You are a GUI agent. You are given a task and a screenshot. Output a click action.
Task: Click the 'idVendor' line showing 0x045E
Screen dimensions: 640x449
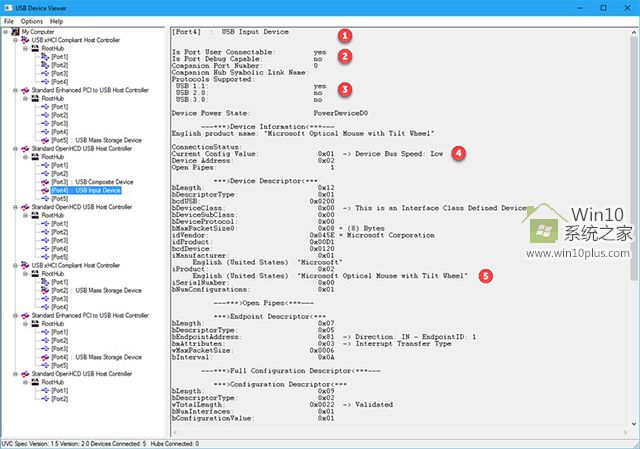tap(303, 235)
